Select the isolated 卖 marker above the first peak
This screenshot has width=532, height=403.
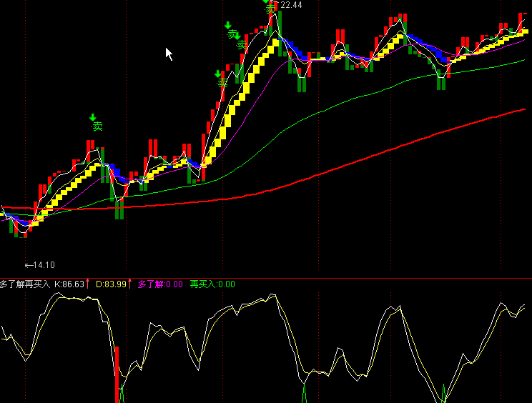tap(97, 126)
